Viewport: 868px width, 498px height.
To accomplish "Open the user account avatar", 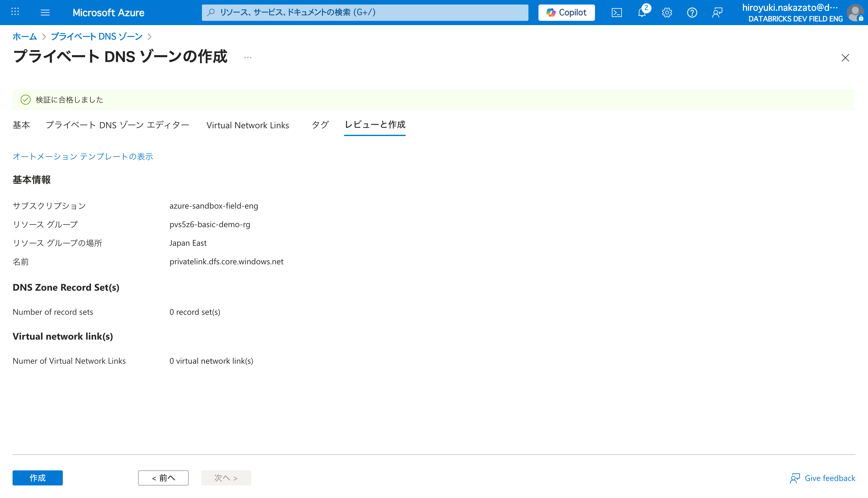I will point(855,13).
